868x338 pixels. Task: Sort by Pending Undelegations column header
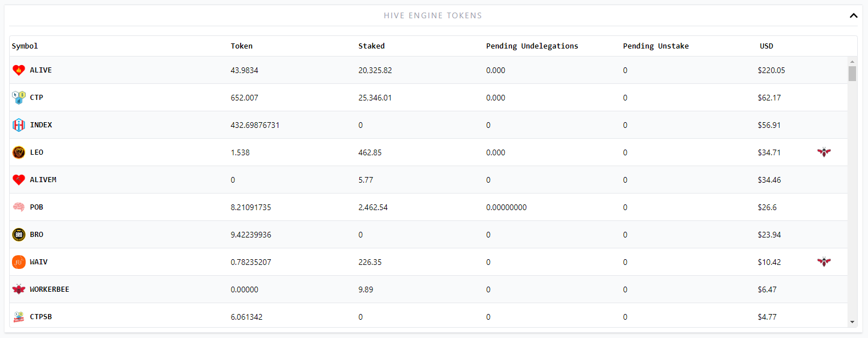[532, 46]
